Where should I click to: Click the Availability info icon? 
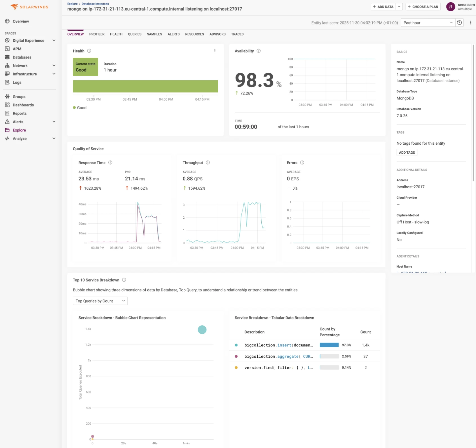(259, 51)
